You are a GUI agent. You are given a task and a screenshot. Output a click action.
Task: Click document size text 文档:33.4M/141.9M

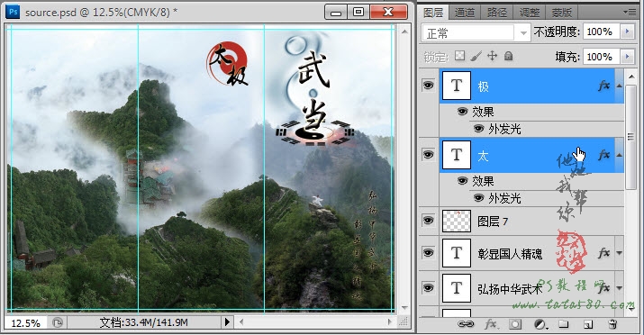[x=143, y=322]
